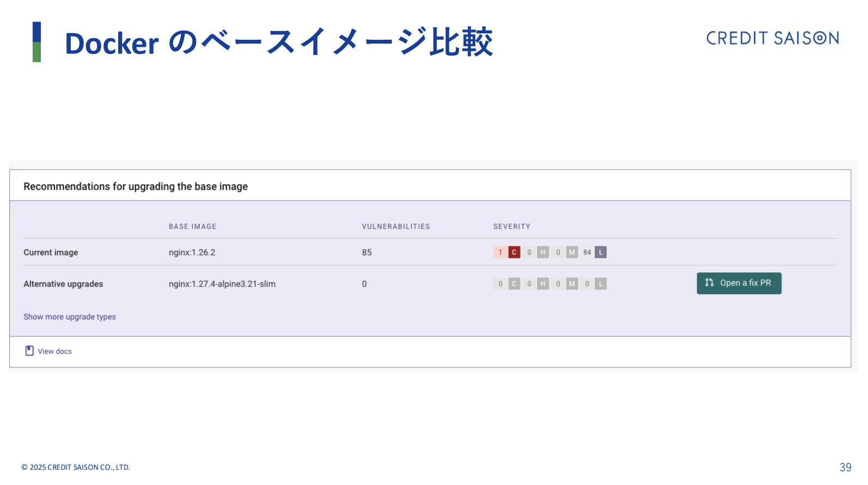Click the pull request icon in fix button
Viewport: 868px width, 485px height.
click(x=709, y=282)
